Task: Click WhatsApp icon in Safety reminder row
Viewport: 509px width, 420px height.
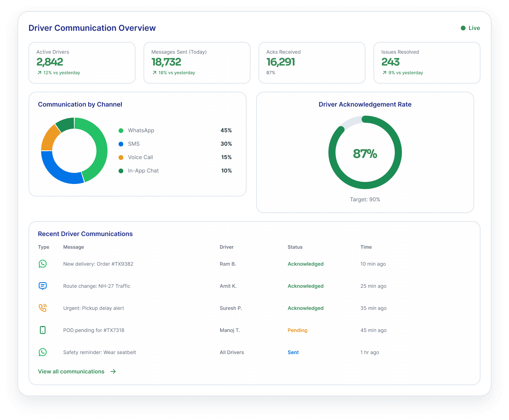Action: point(43,352)
